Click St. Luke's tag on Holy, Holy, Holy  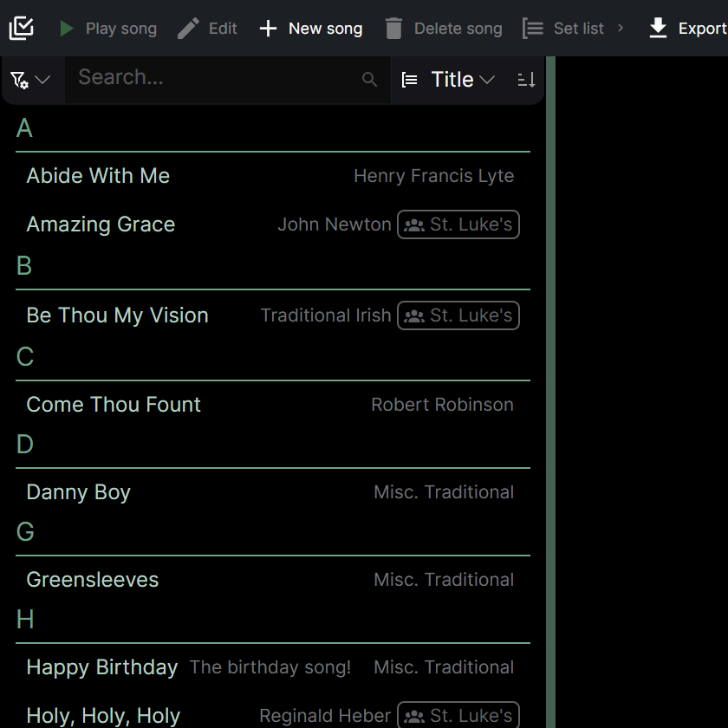pyautogui.click(x=458, y=715)
